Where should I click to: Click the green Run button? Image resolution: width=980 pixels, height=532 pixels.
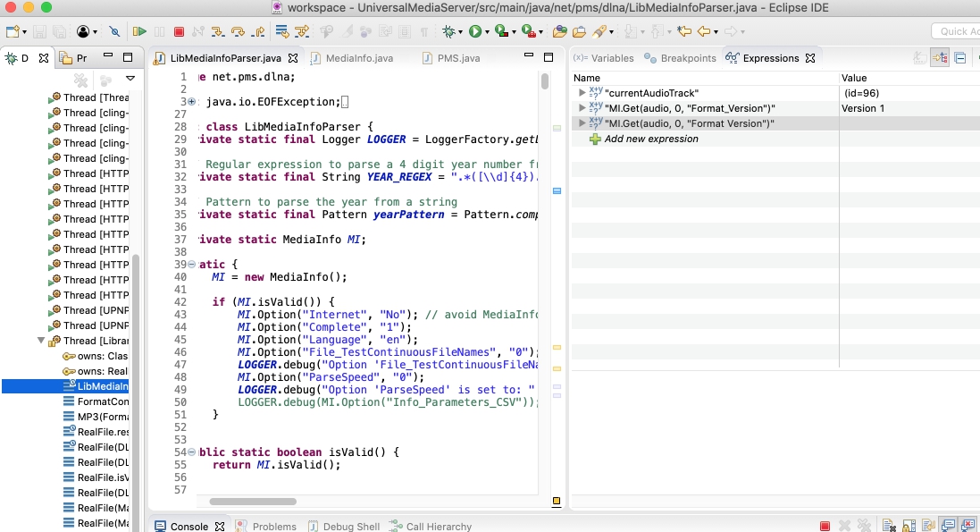coord(475,31)
